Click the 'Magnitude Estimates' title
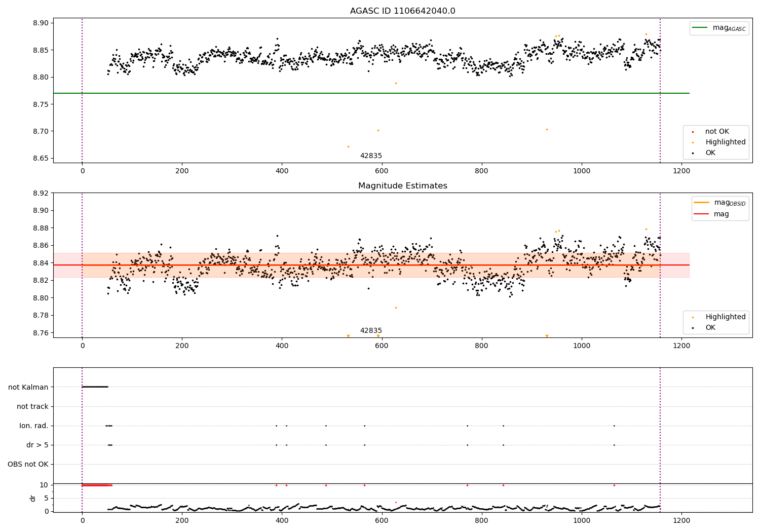The image size is (760, 532). [403, 186]
